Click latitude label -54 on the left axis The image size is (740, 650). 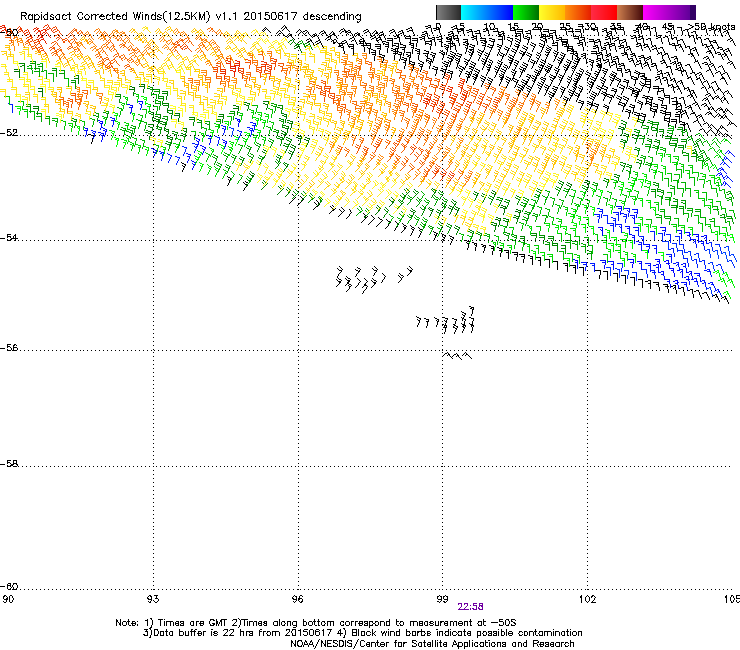click(x=9, y=237)
